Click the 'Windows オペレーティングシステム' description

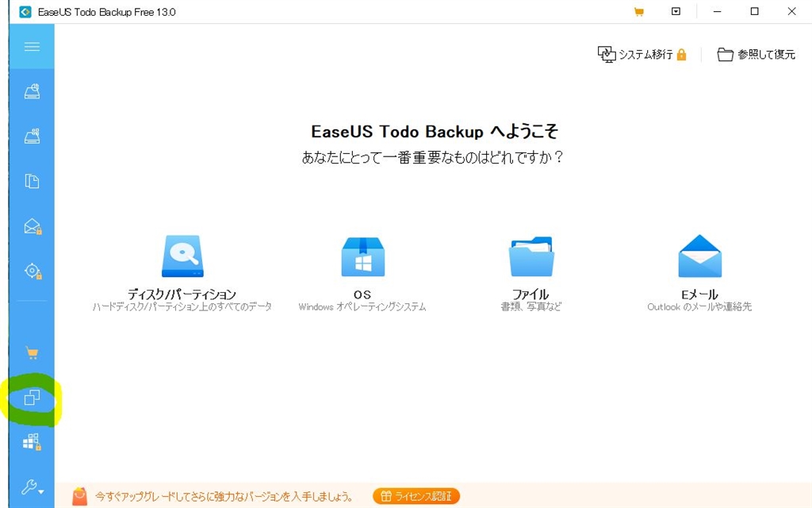pos(362,307)
